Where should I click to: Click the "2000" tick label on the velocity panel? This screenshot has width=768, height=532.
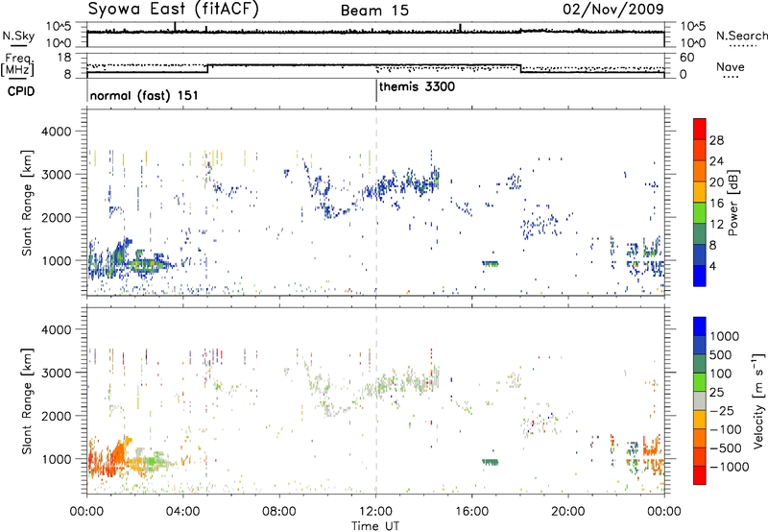pyautogui.click(x=56, y=416)
